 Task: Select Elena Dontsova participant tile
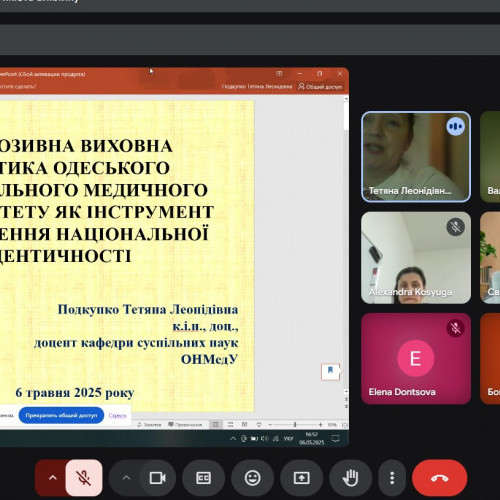coord(416,358)
